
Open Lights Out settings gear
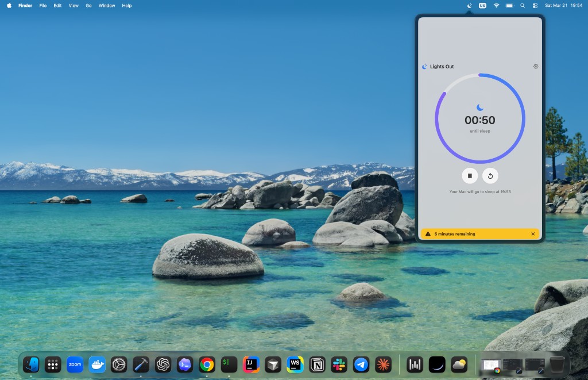coord(536,67)
